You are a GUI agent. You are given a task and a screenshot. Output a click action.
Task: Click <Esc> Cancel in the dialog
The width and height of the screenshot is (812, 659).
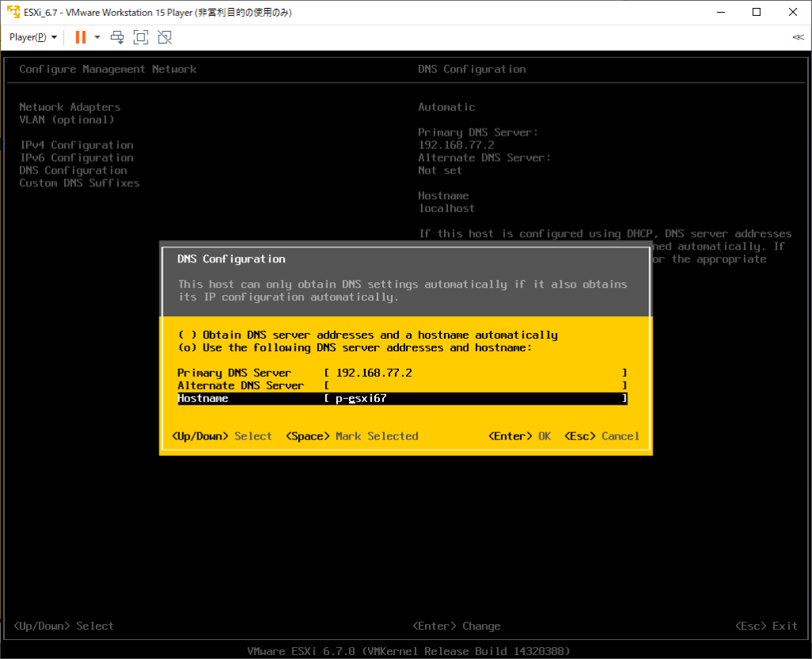602,436
